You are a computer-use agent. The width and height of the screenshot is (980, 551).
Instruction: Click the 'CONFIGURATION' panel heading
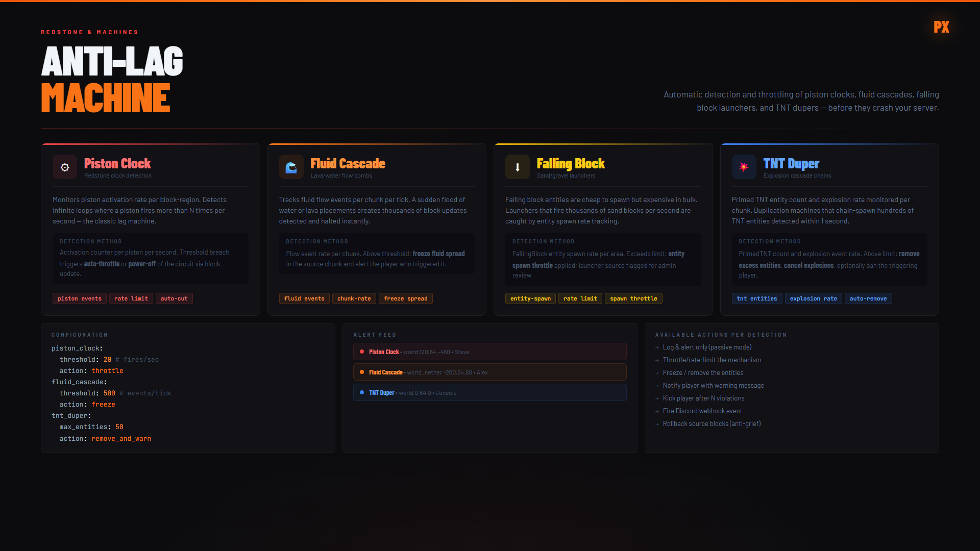80,335
